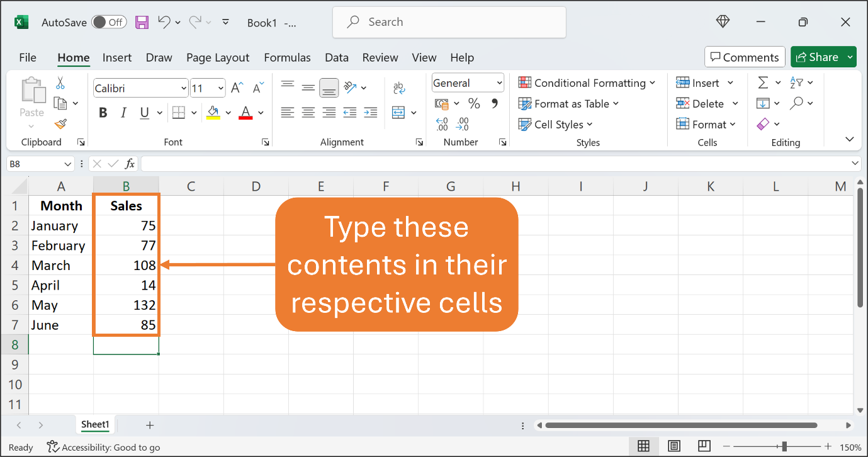Apply Comma Style format
Image resolution: width=868 pixels, height=457 pixels.
point(494,103)
